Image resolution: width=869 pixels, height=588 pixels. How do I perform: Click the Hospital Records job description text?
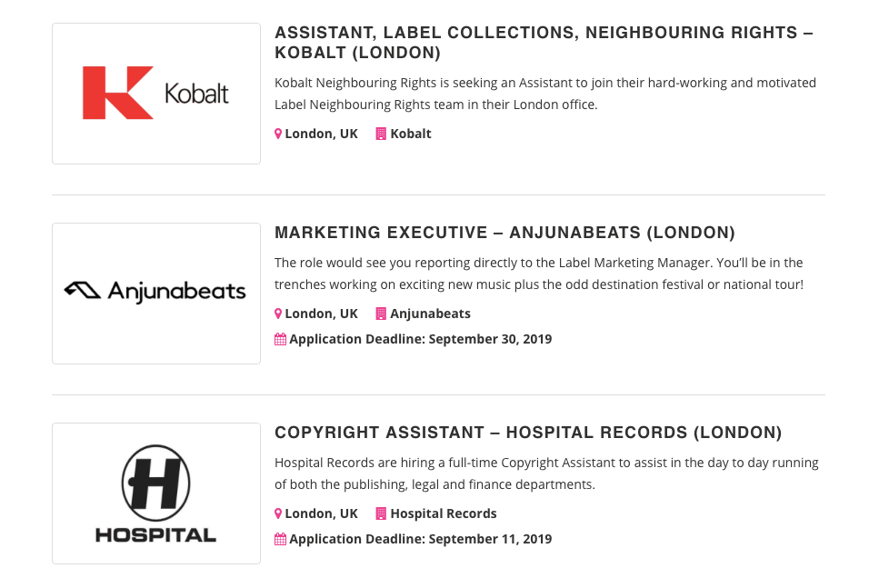(546, 473)
